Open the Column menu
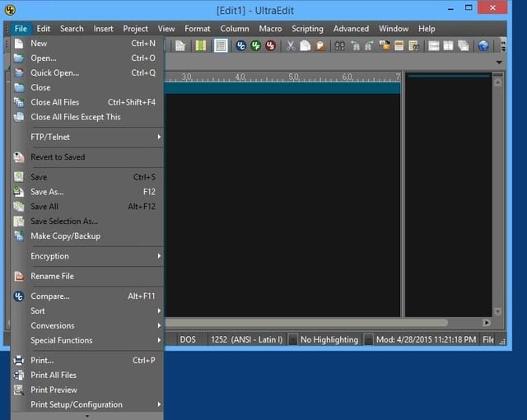 point(235,29)
